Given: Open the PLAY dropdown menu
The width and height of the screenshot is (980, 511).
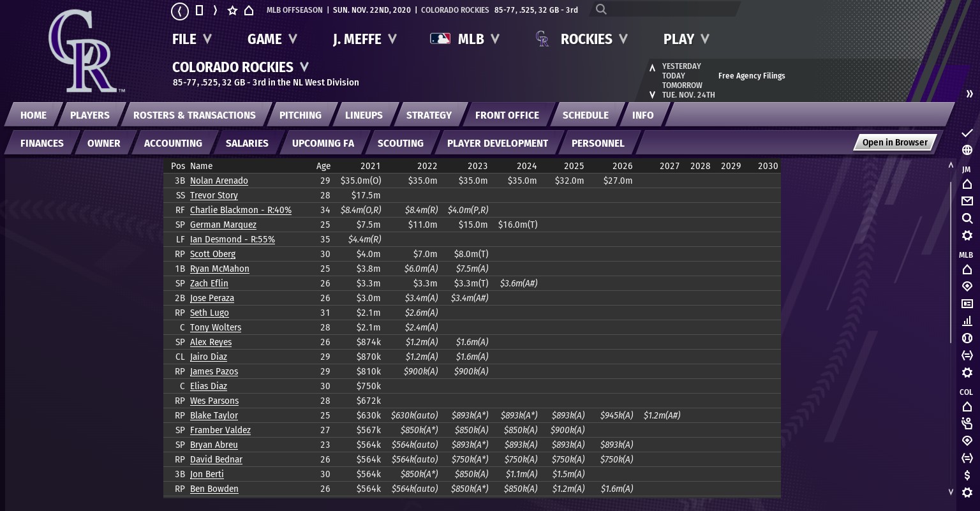Looking at the screenshot, I should pos(687,40).
